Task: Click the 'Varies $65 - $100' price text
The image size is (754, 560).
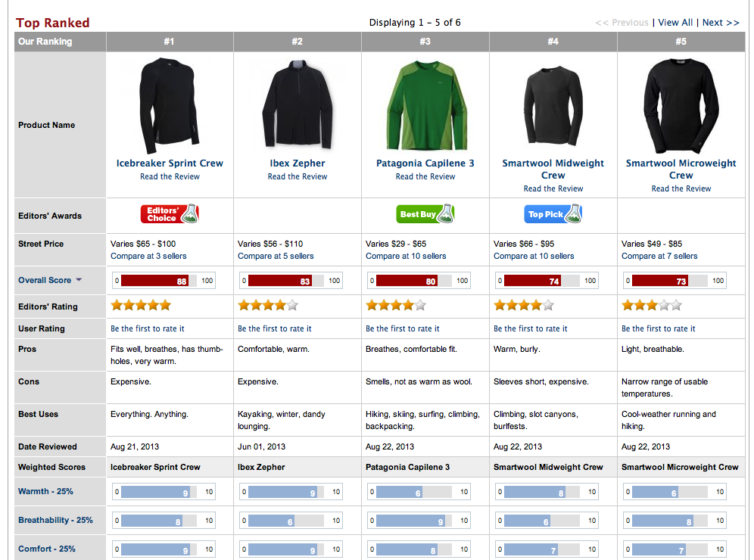Action: (143, 244)
